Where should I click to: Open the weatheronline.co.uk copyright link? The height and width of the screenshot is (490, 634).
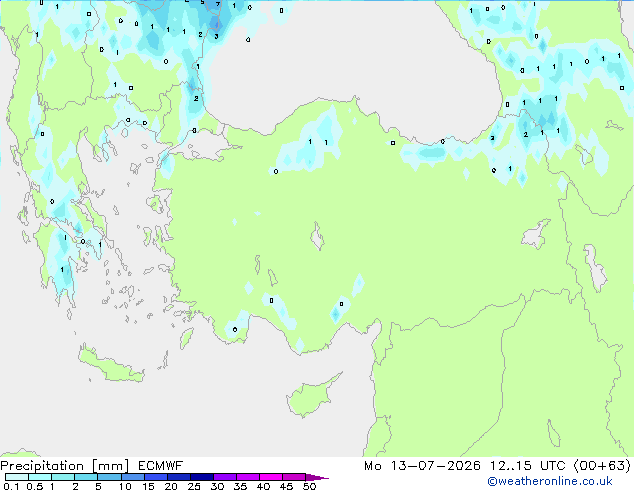pyautogui.click(x=550, y=481)
